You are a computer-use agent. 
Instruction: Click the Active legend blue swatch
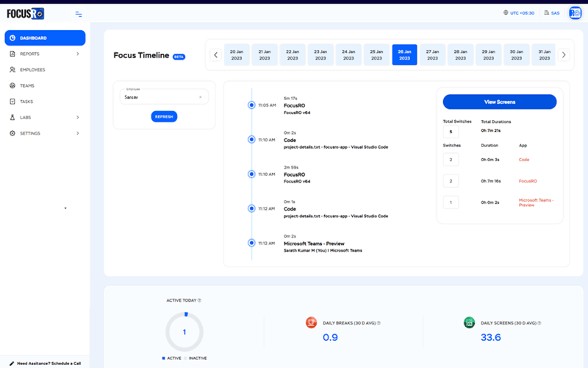[163, 358]
